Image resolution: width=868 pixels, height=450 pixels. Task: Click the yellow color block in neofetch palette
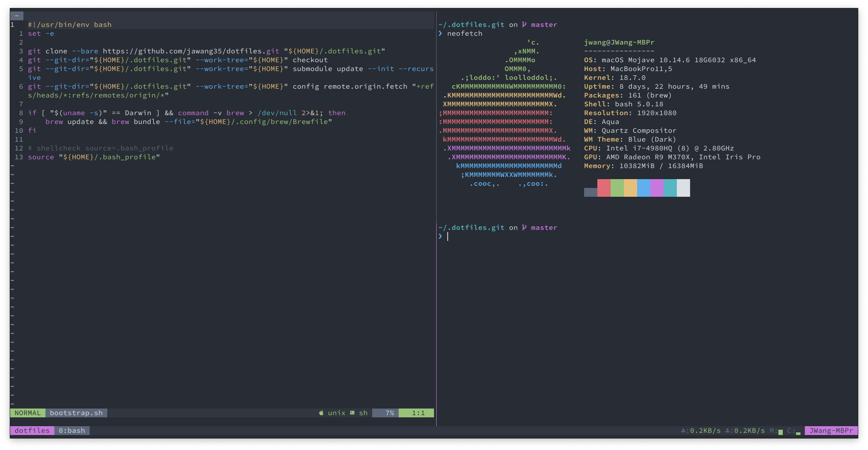(x=630, y=188)
